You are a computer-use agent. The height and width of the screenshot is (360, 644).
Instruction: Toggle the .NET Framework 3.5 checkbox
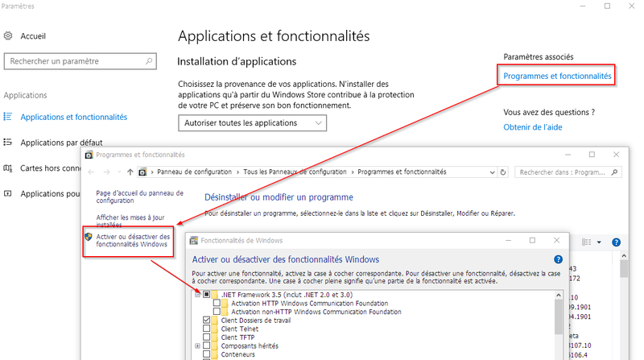tap(207, 295)
